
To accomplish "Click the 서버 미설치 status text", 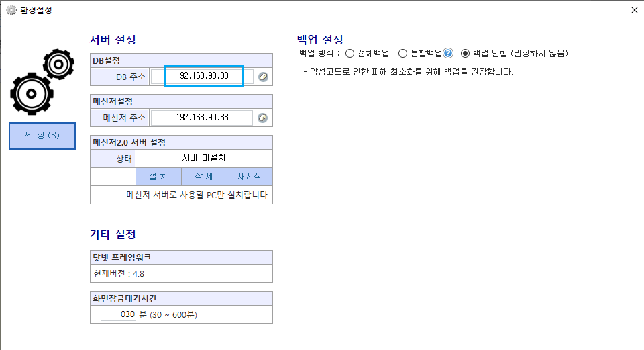I will click(x=204, y=158).
